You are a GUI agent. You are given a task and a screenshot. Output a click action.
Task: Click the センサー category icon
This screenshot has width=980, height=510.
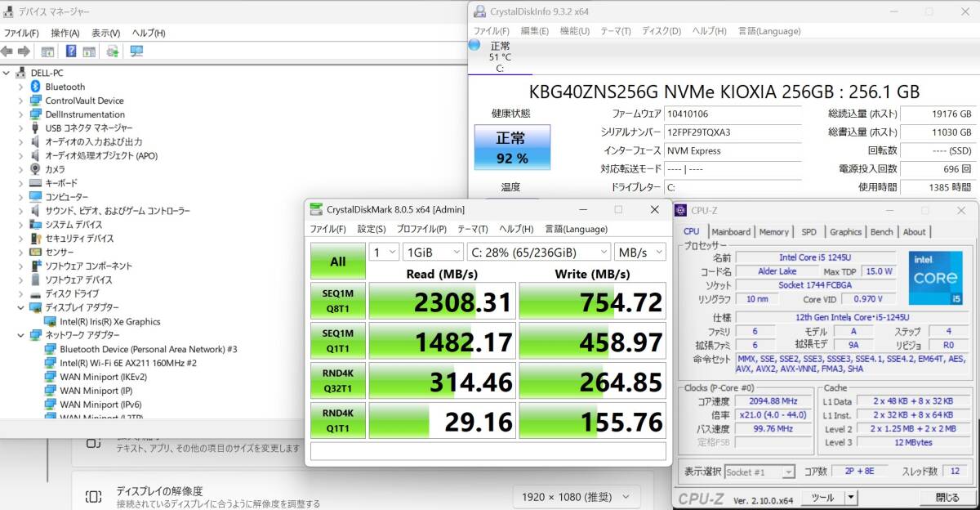coord(36,252)
